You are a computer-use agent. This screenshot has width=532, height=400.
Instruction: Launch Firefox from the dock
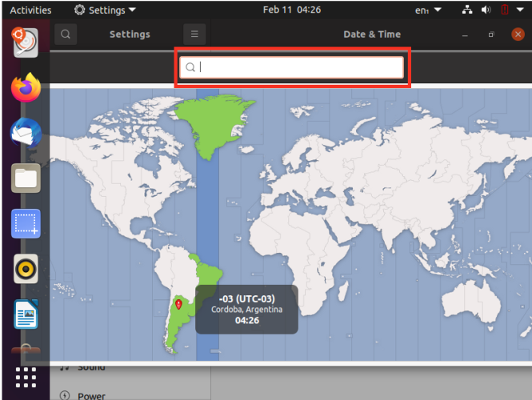pos(26,87)
